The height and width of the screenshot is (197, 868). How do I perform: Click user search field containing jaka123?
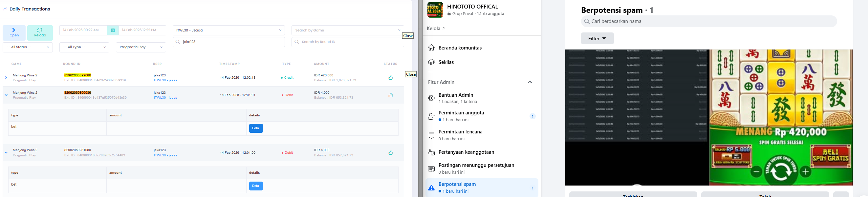[x=229, y=42]
